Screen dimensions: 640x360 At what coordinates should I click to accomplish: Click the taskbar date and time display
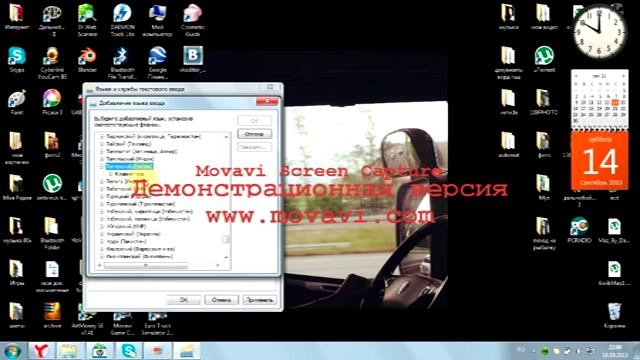point(615,351)
